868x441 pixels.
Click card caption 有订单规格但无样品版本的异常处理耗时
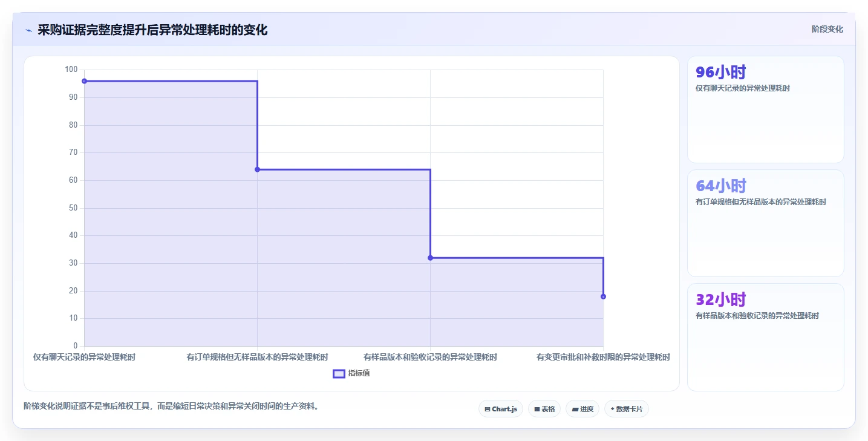pyautogui.click(x=761, y=201)
